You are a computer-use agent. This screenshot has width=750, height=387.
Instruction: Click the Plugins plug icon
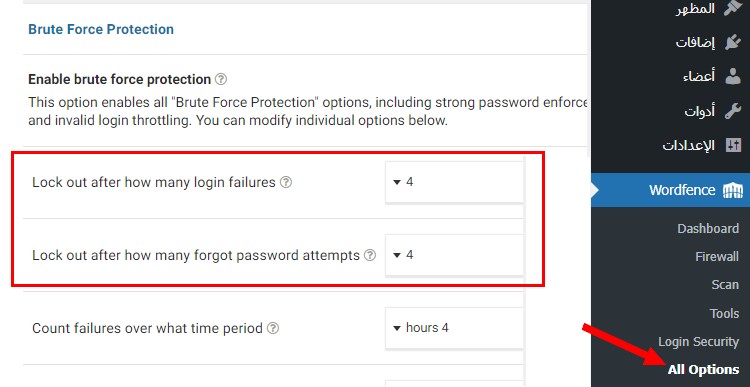click(732, 43)
